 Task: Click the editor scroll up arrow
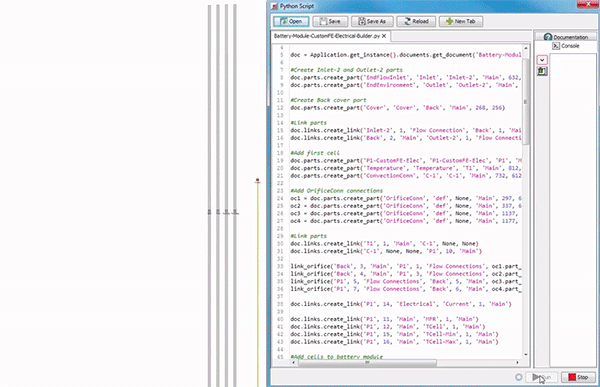[x=526, y=48]
